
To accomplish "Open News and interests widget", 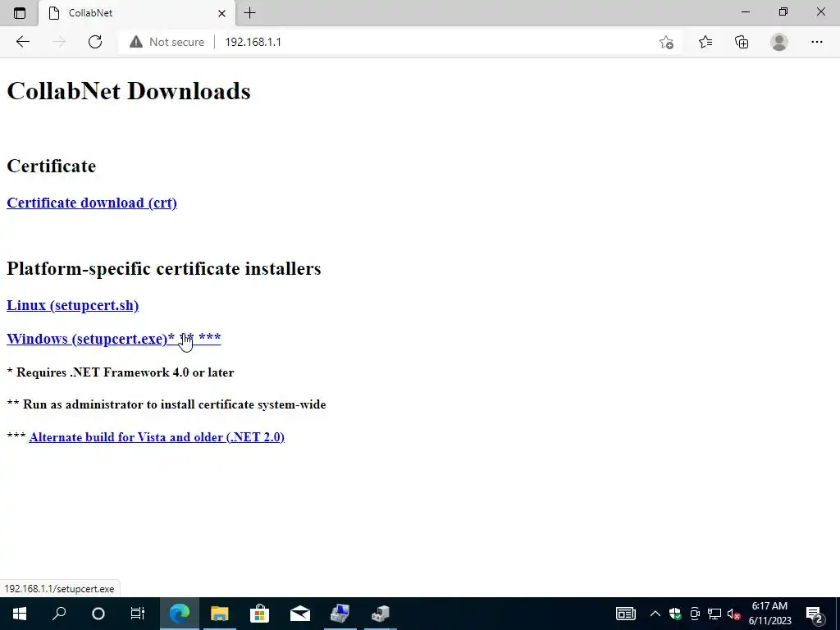I will 625,614.
